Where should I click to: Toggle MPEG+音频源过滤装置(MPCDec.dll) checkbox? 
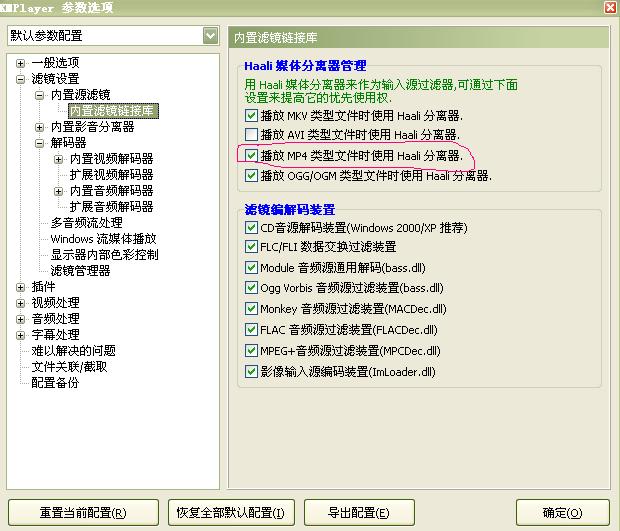pyautogui.click(x=251, y=350)
